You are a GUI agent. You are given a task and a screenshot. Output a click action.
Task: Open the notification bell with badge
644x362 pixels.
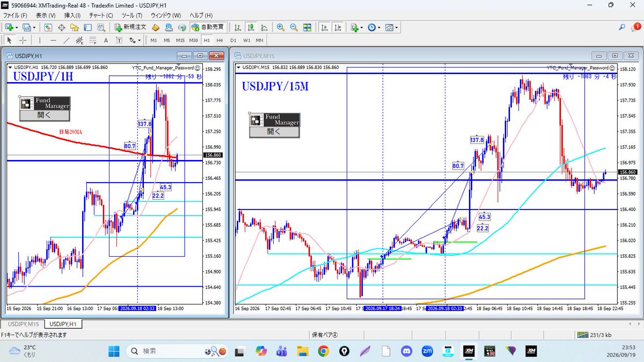(x=636, y=26)
